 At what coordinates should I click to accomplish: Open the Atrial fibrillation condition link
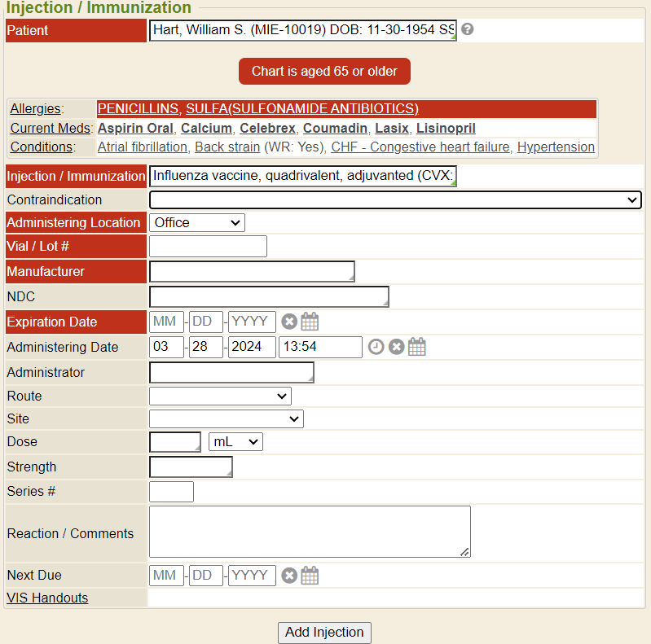coord(143,147)
